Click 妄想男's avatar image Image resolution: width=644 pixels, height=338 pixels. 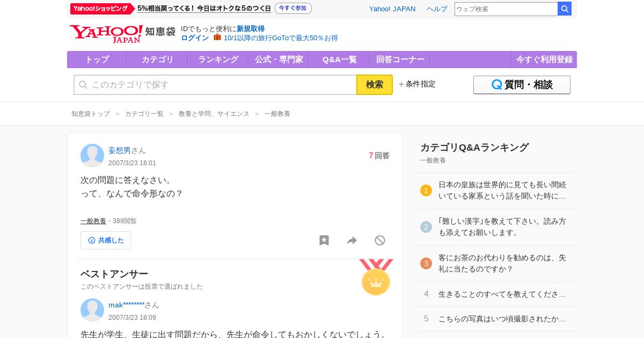[x=92, y=156]
